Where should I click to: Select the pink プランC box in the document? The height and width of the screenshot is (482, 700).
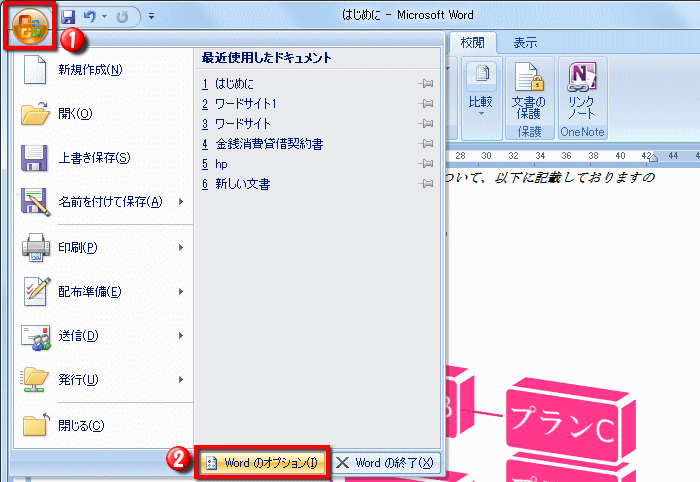click(x=571, y=419)
